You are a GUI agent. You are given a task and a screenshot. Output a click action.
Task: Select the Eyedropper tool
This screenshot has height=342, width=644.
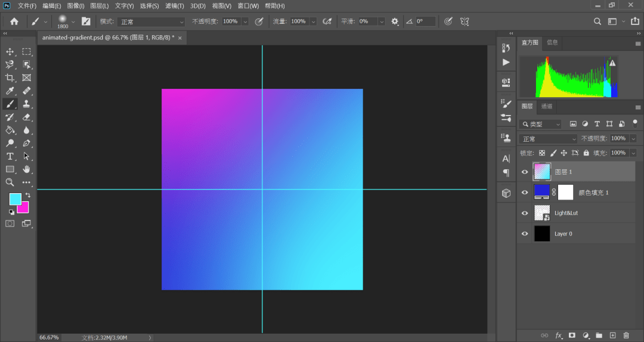coord(10,91)
